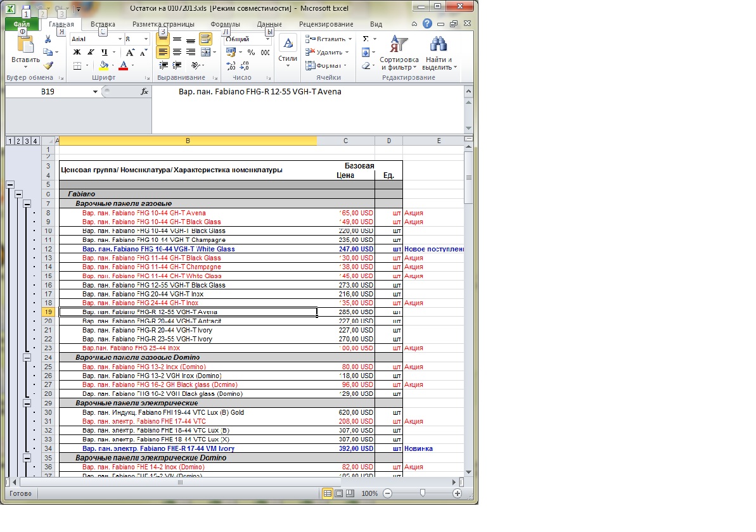
Task: Show outline level 2
Action: coord(18,141)
